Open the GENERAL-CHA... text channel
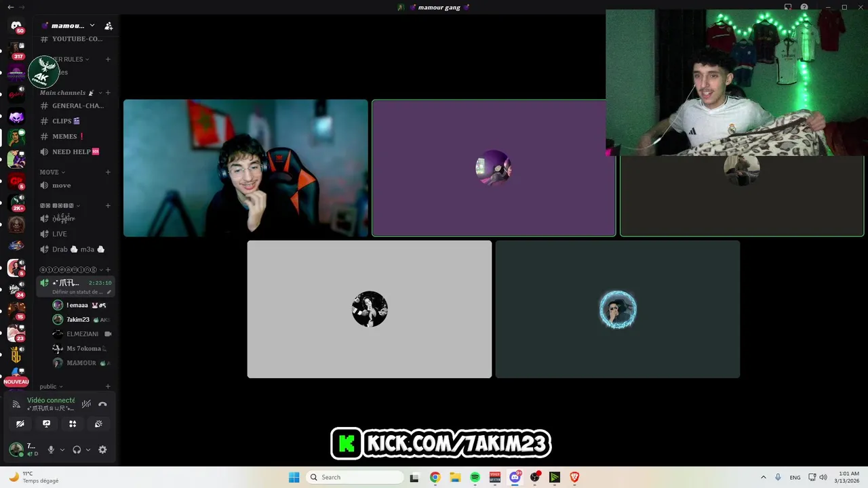Image resolution: width=868 pixels, height=488 pixels. (75, 106)
